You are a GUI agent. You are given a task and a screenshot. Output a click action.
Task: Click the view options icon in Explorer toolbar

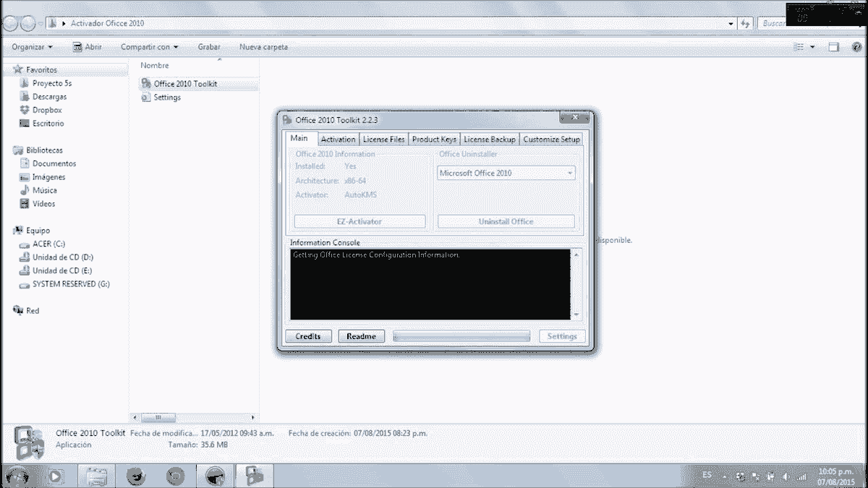[x=799, y=47]
